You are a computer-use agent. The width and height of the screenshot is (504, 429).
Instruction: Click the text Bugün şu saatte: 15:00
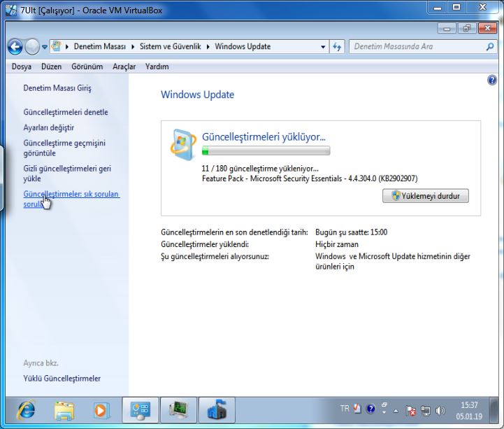pos(352,232)
